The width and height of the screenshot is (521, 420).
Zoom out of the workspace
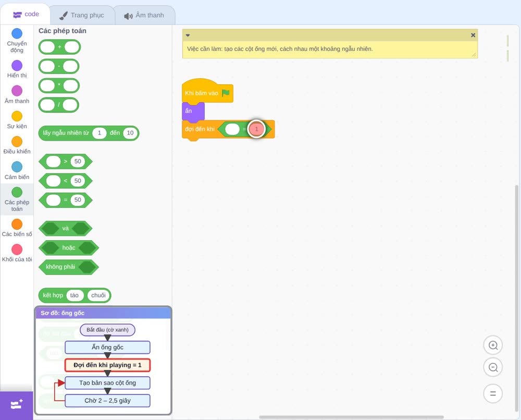(493, 367)
